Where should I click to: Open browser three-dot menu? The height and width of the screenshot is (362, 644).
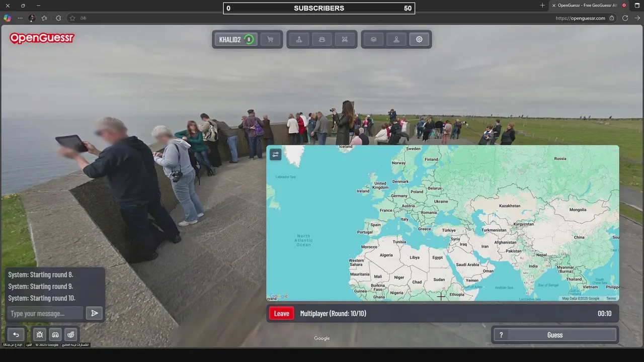pos(20,18)
